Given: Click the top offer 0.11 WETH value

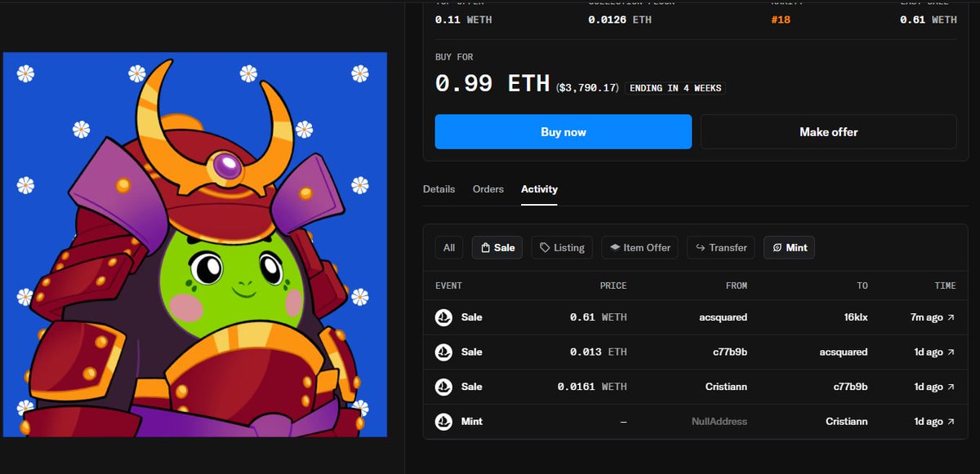Looking at the screenshot, I should click(463, 20).
